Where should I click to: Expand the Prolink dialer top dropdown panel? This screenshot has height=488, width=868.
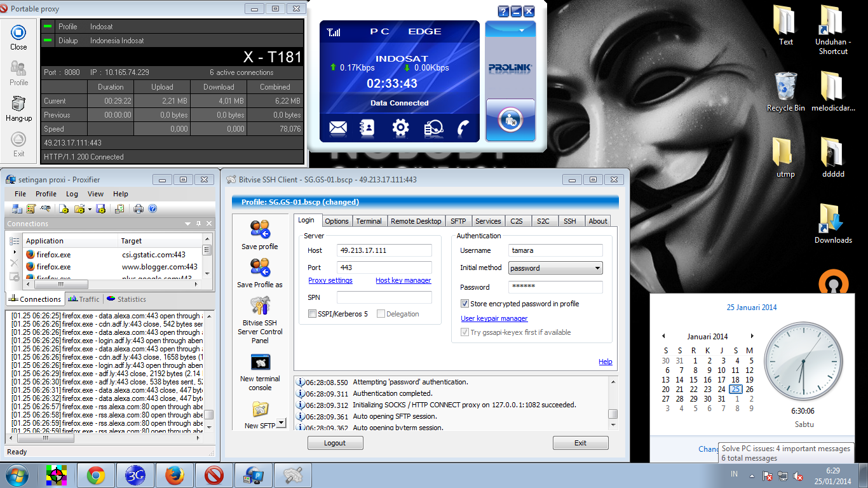tap(510, 29)
